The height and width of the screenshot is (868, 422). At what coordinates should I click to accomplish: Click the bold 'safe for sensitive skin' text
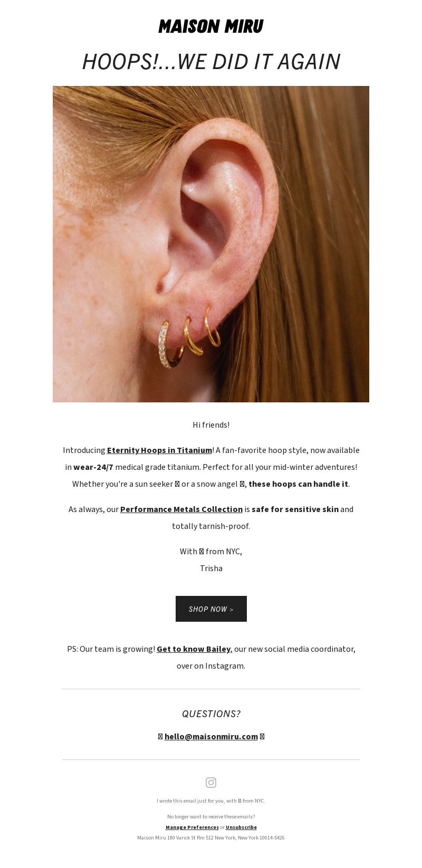point(295,509)
